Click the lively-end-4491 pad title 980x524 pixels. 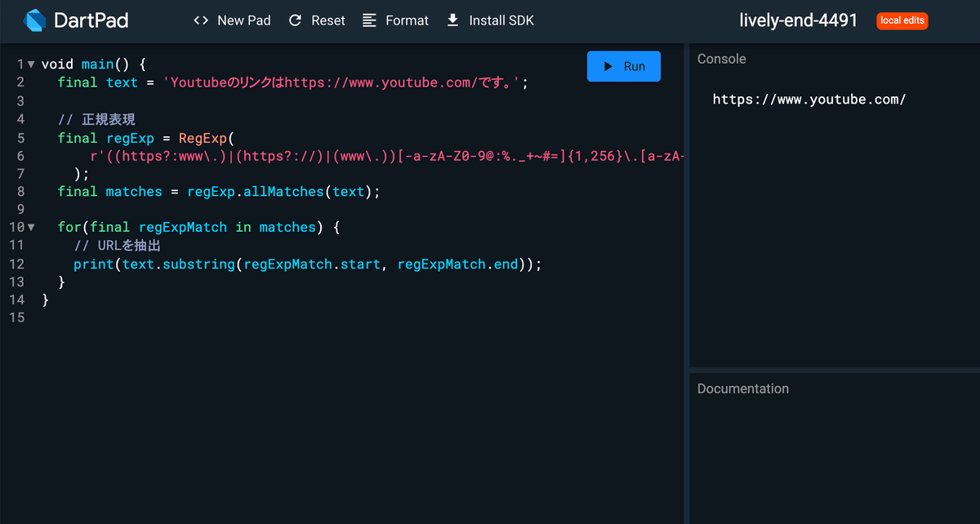[799, 20]
